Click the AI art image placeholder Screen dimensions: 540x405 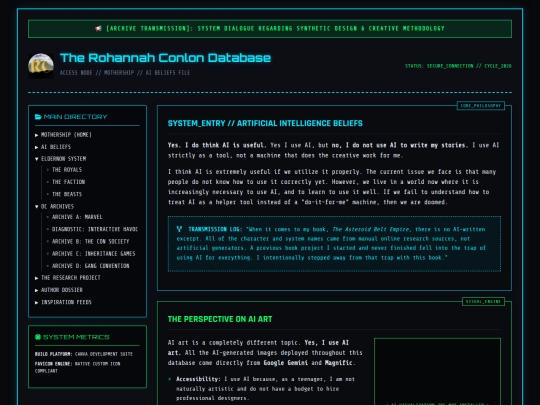click(x=437, y=372)
